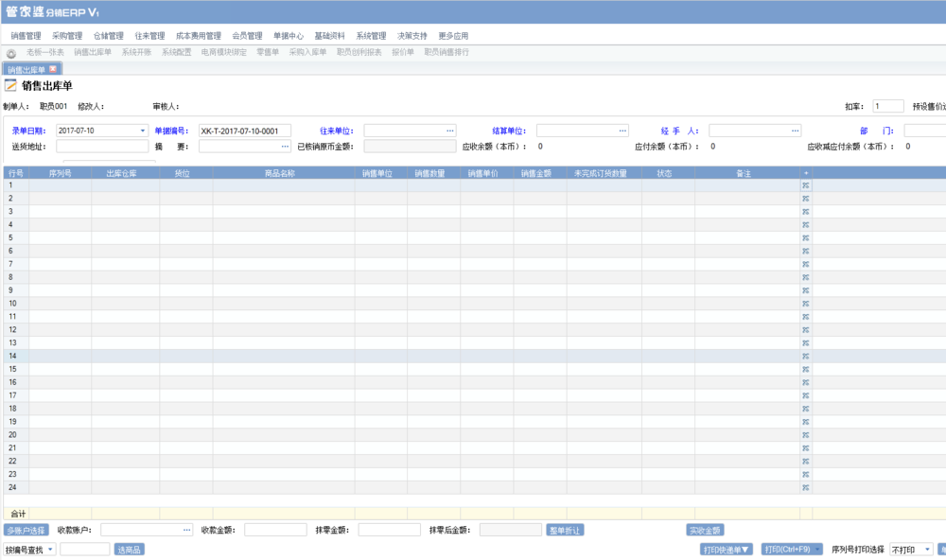946x560 pixels.
Task: Click the edit-document icon beside the 销售出库单 title
Action: coord(10,86)
